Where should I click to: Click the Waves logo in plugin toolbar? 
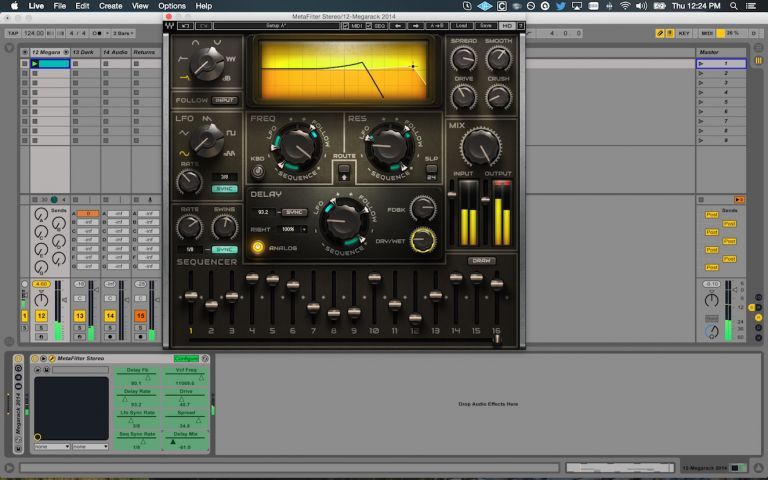[170, 26]
